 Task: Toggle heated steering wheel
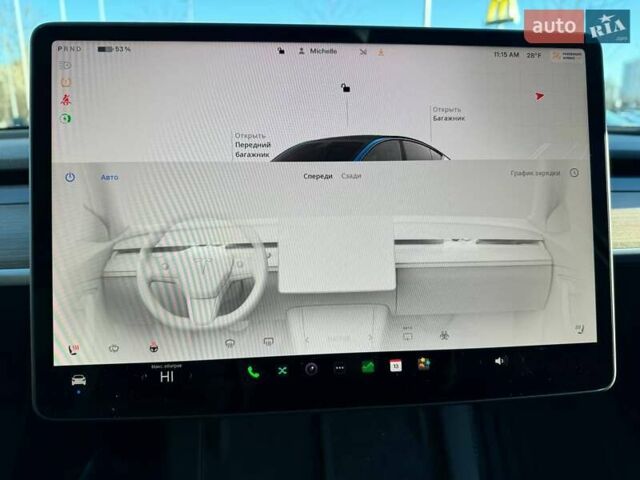click(153, 347)
